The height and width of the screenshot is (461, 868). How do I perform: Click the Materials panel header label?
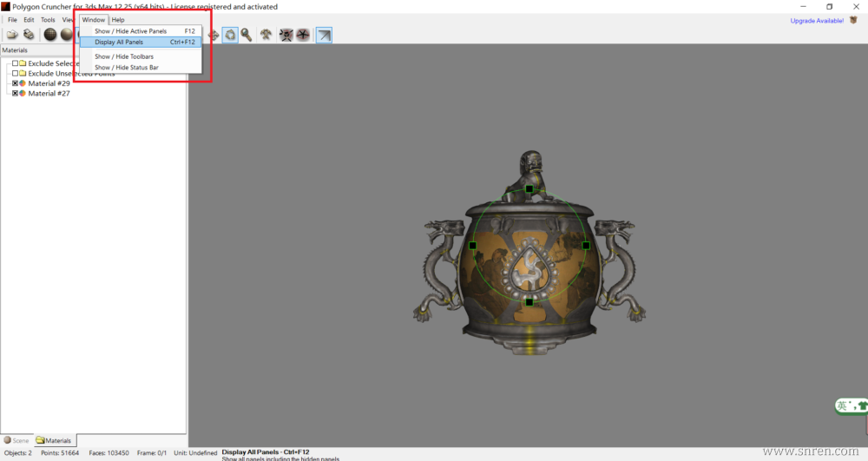(15, 50)
